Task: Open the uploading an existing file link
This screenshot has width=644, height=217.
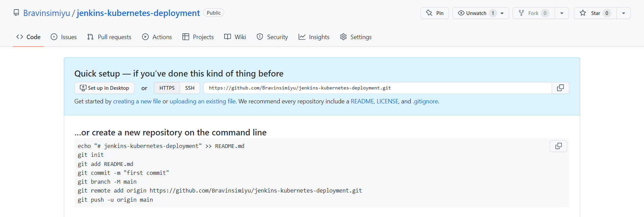Action: tap(202, 101)
